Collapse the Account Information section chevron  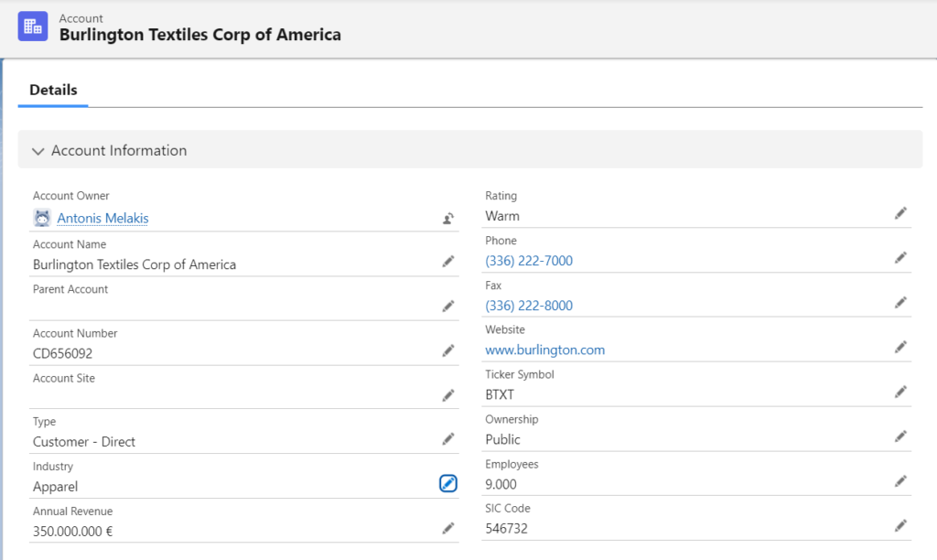click(x=38, y=151)
